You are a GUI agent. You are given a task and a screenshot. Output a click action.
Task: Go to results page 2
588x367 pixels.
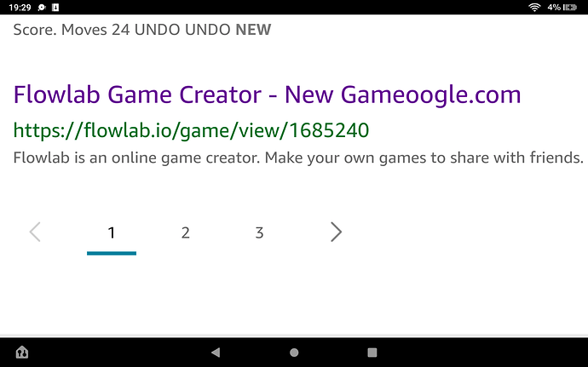click(185, 232)
